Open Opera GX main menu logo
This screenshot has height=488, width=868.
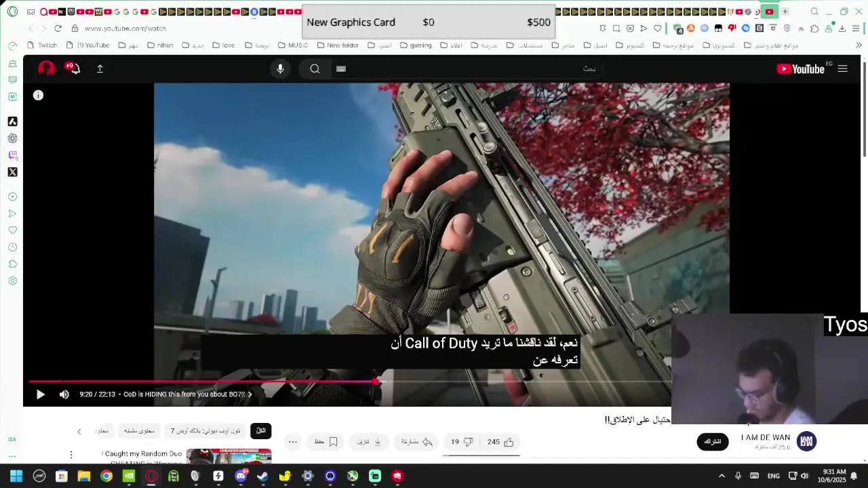coord(12,12)
